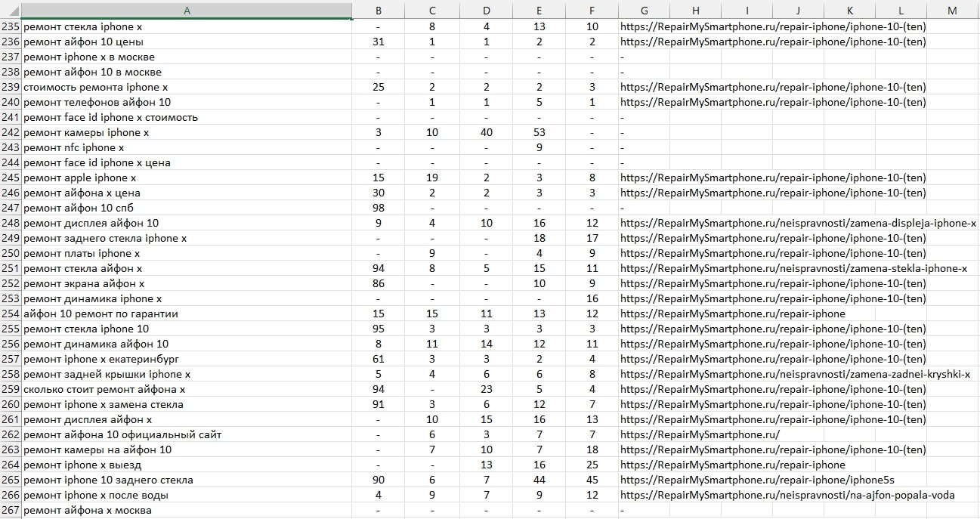Click value 53 in 'ремонт камеры iphone x' row
Screen dimensions: 980x519
point(539,132)
